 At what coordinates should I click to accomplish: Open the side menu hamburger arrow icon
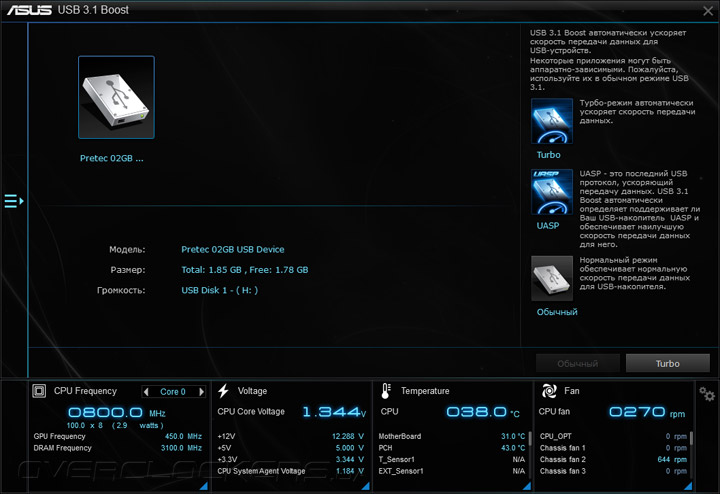[x=14, y=201]
